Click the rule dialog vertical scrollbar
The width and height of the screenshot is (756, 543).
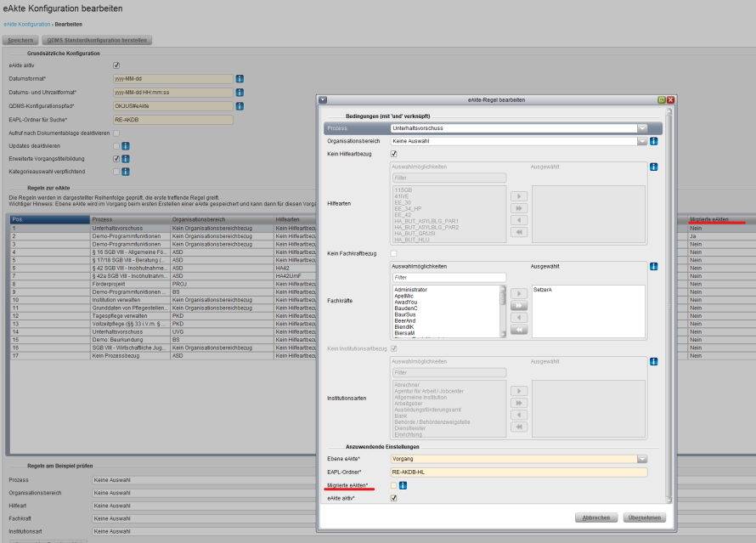[x=669, y=305]
